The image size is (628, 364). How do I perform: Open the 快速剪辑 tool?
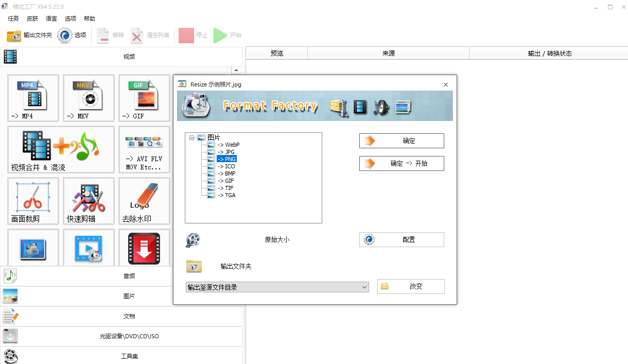click(89, 201)
